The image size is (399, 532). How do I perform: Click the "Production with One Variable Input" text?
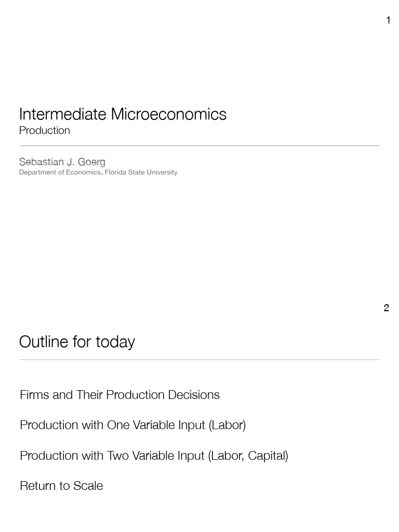(x=113, y=425)
